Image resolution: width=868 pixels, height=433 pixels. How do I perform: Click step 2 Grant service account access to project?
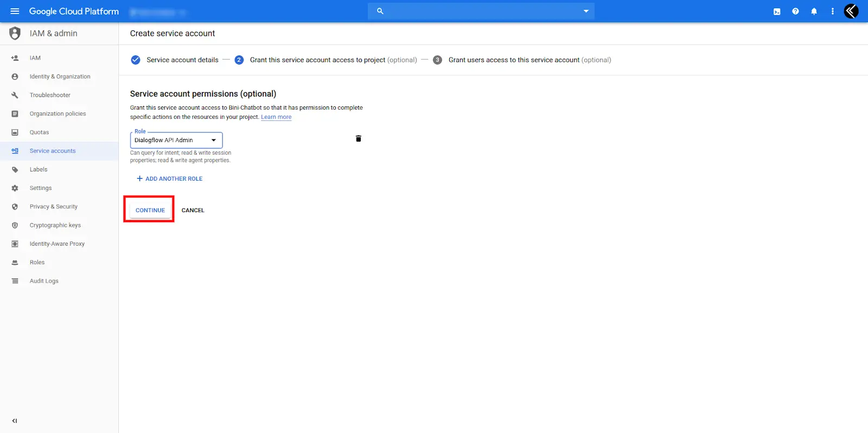326,60
